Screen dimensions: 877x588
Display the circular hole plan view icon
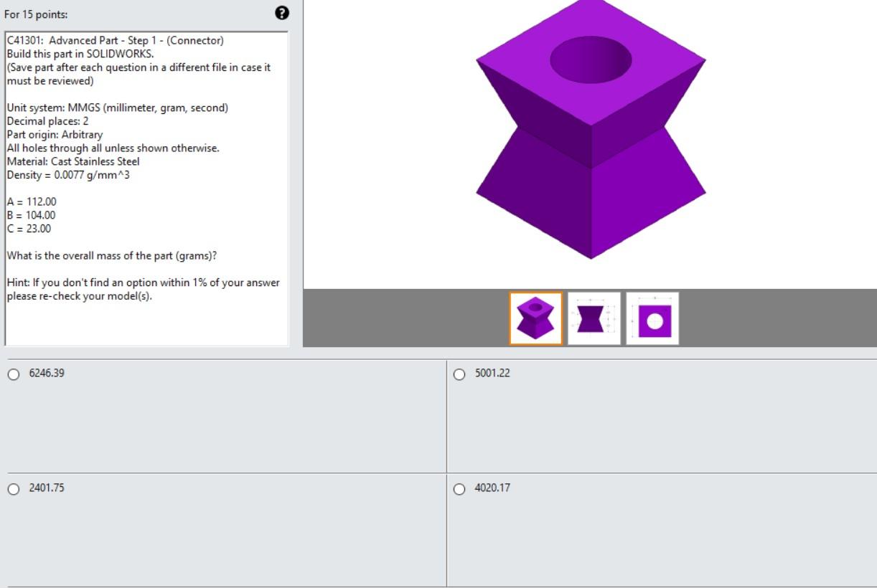652,318
